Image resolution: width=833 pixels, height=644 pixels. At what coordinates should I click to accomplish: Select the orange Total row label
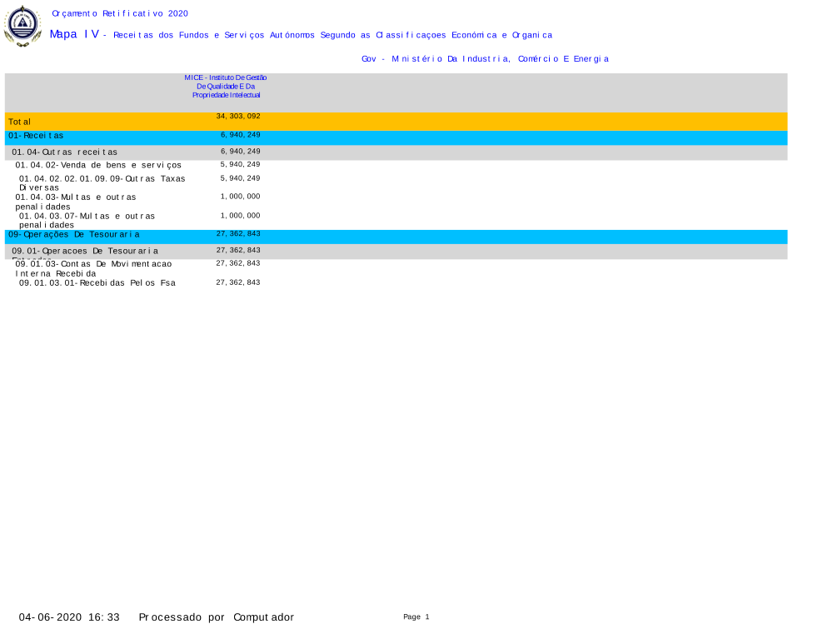pos(20,122)
